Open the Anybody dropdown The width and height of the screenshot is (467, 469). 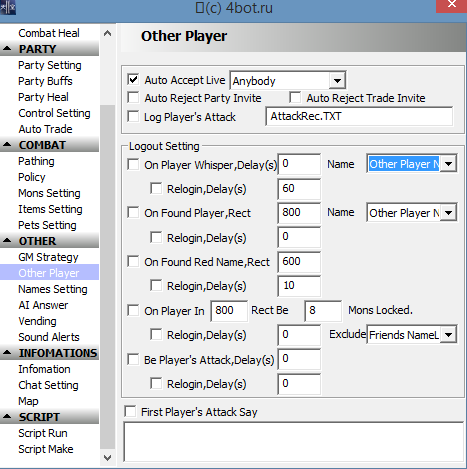(337, 80)
